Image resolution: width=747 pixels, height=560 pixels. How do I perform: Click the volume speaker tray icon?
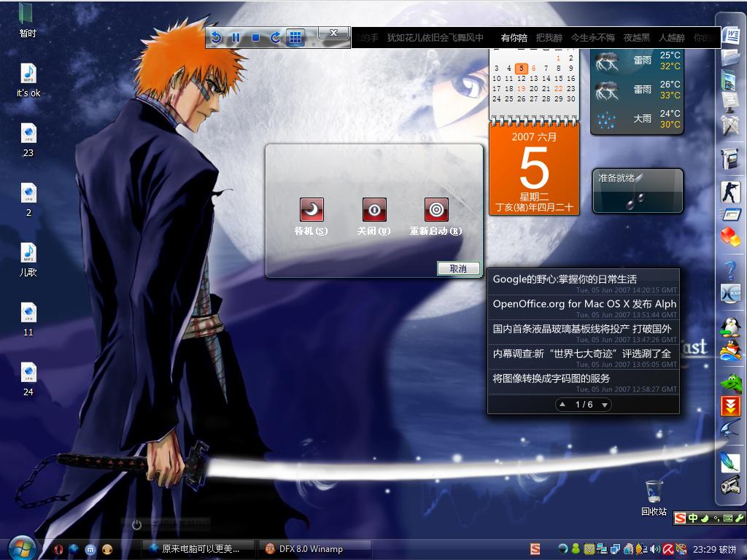pos(656,549)
